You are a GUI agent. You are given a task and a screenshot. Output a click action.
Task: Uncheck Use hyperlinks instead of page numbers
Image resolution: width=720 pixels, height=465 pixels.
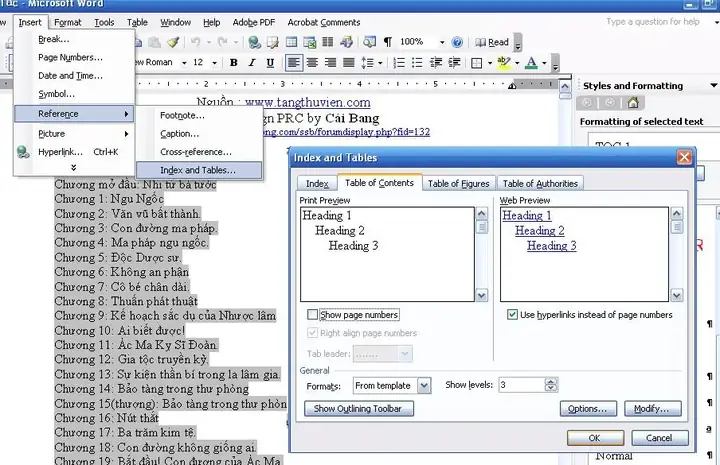click(x=512, y=314)
